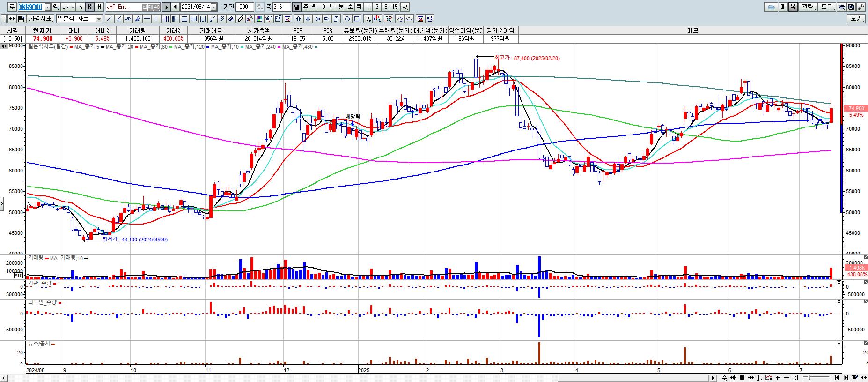868x382 pixels.
Task: Open the 전략 strategy dropdown
Action: pos(808,7)
